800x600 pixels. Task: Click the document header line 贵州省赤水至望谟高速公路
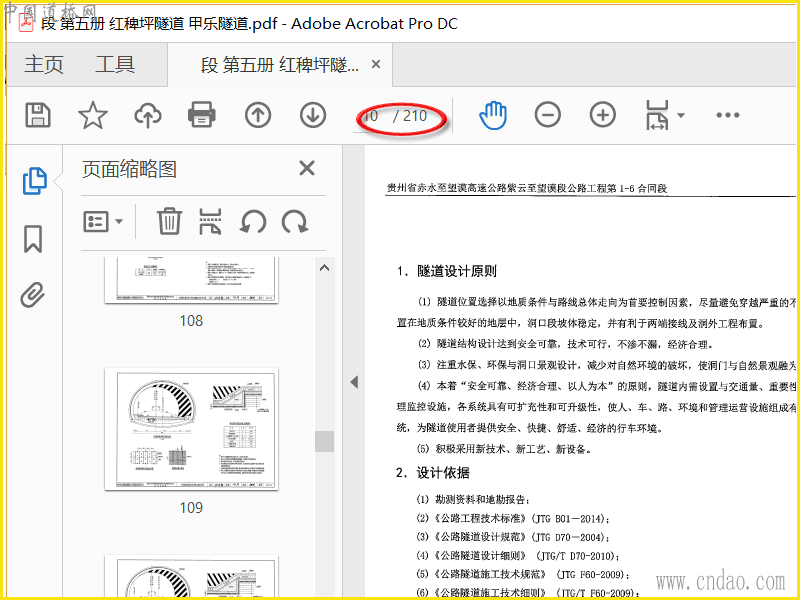point(527,188)
